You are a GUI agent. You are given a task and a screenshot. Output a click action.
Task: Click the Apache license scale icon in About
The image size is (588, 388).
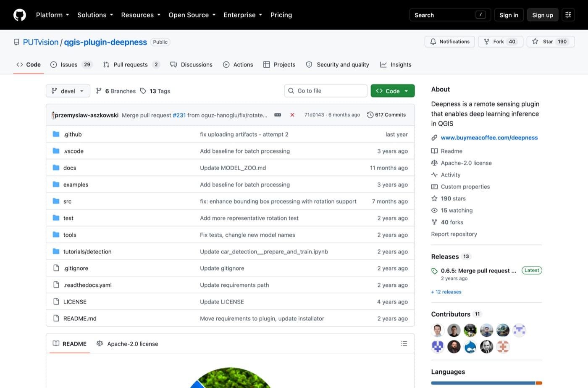(x=434, y=163)
